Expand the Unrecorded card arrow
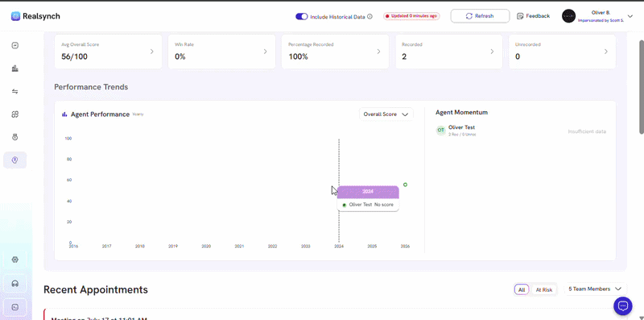 point(606,52)
